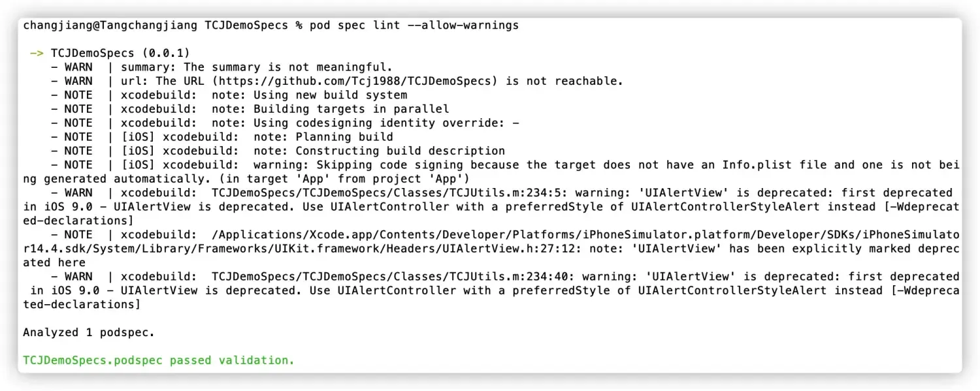Screen dimensions: 980x391
Task: Click the 'Building targets in parallel' note
Action: 351,109
